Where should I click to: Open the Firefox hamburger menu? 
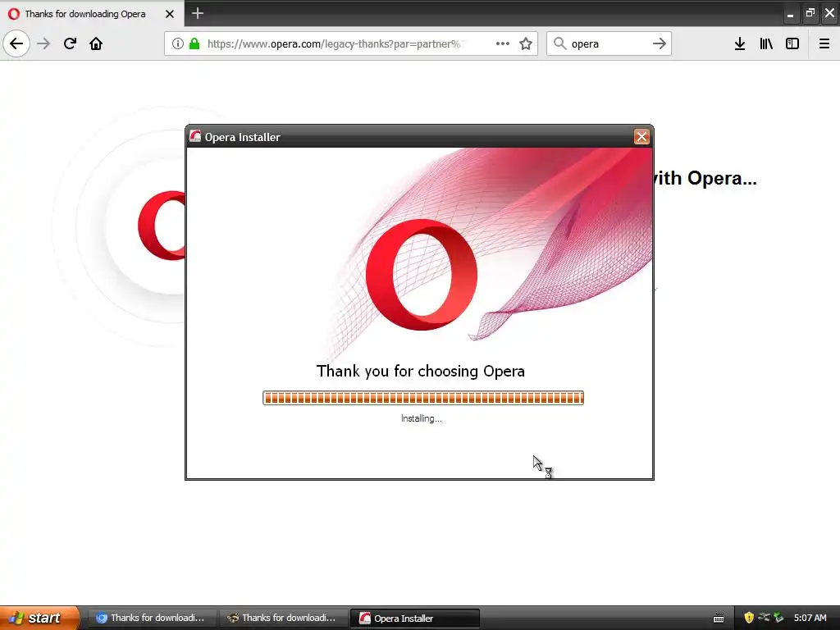(x=824, y=43)
